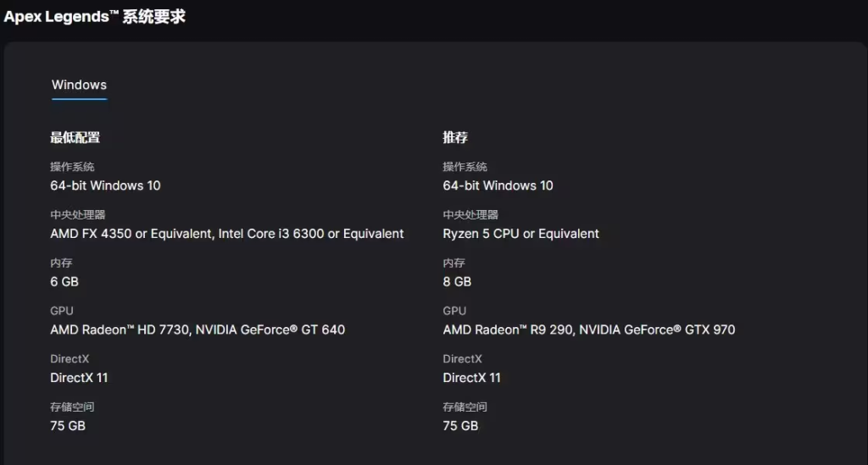Select the Windows tab

[79, 86]
